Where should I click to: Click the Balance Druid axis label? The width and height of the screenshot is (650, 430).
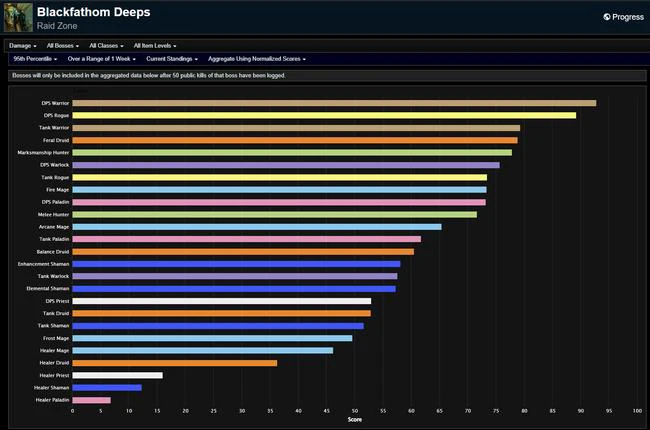tap(53, 252)
